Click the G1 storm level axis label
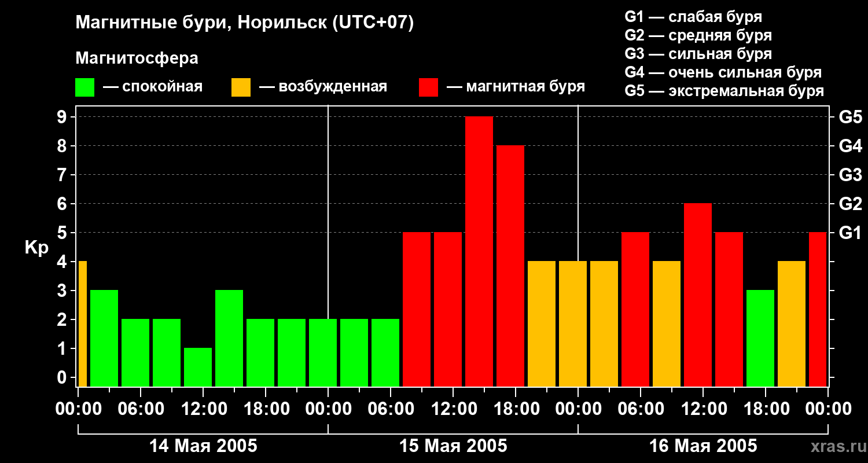The width and height of the screenshot is (868, 463). [850, 233]
